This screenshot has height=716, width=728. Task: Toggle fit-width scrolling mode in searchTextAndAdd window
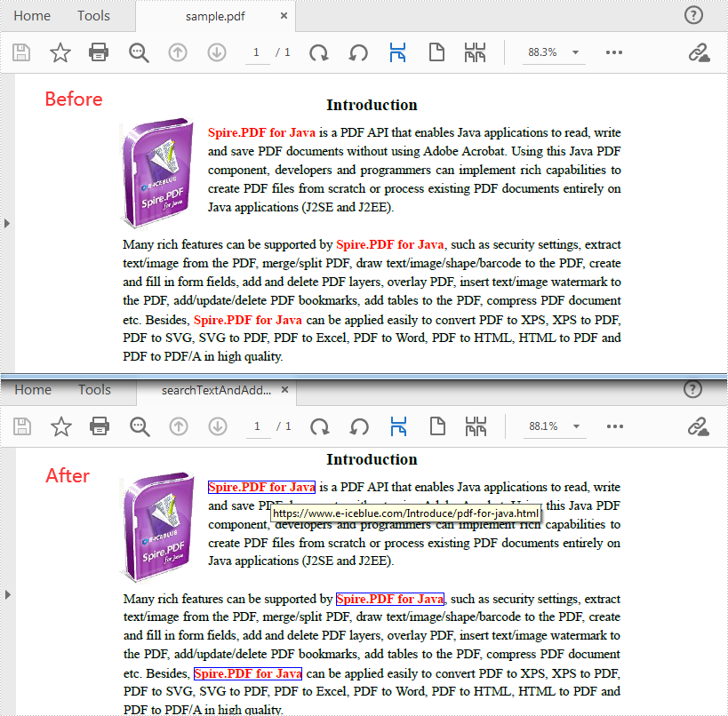(399, 426)
